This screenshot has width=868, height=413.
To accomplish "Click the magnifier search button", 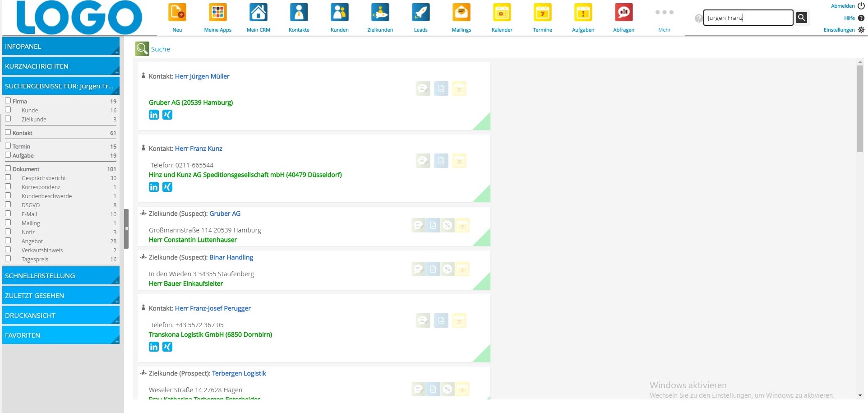I will click(x=802, y=18).
